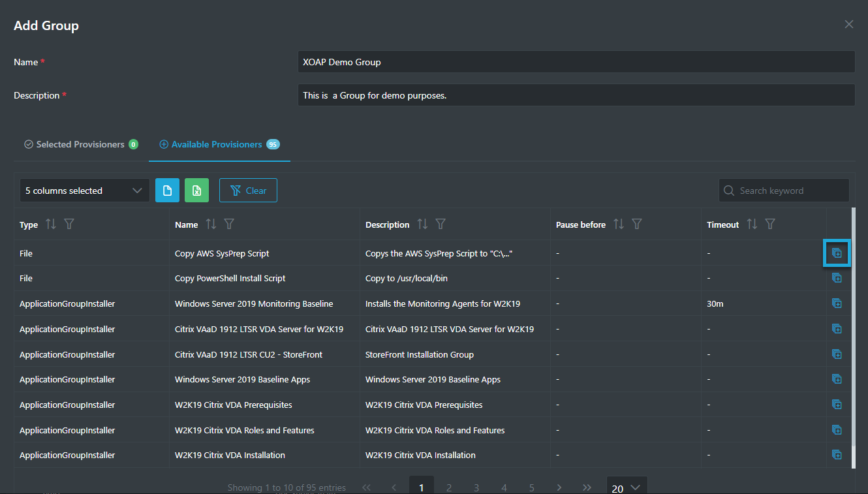Add W2K19 Citrix VDA Installation icon
Viewport: 868px width, 494px height.
coord(837,455)
